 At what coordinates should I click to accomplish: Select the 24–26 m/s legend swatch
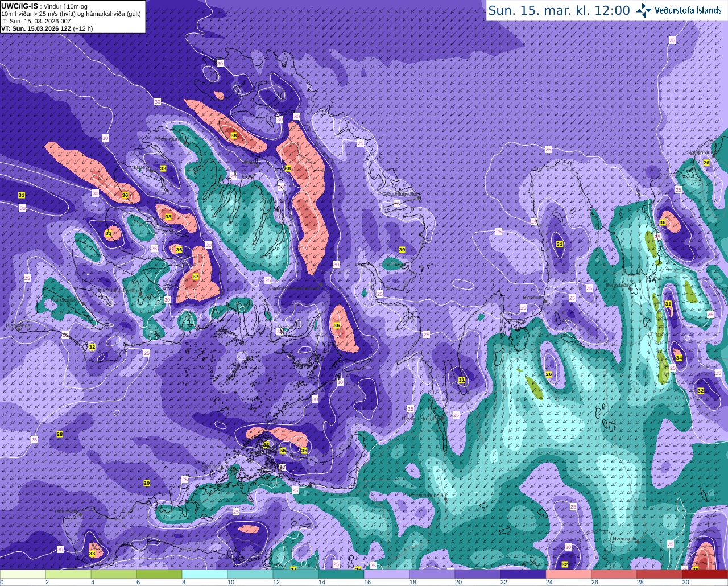569,574
